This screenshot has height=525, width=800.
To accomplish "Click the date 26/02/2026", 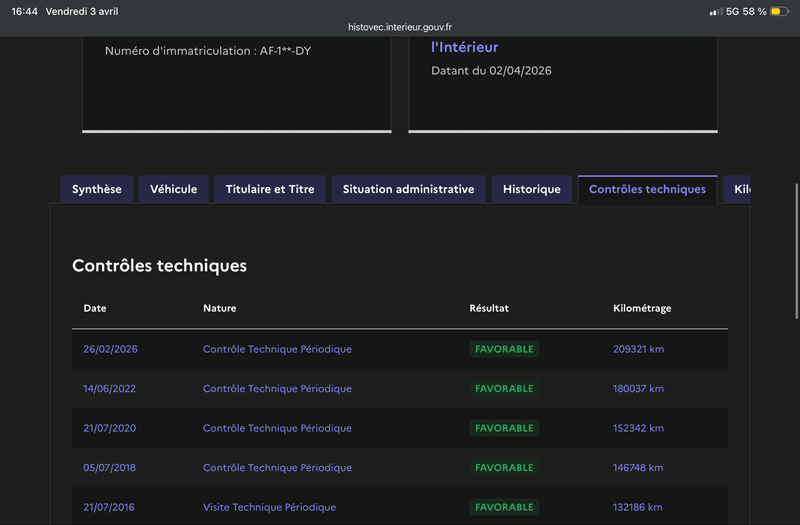I will [110, 349].
